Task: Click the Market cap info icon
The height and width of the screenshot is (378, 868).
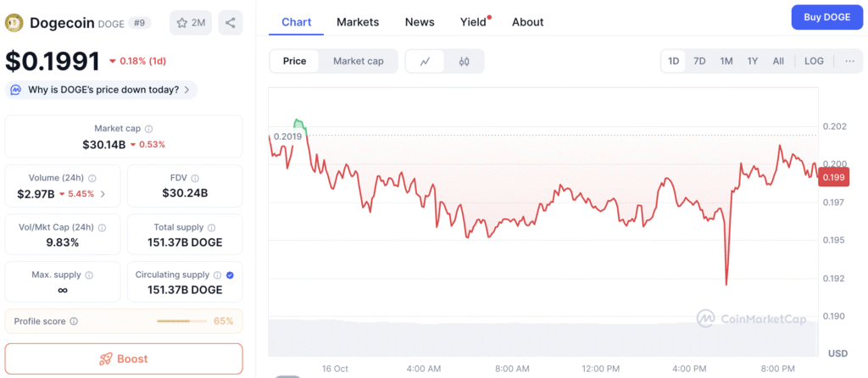Action: 149,129
